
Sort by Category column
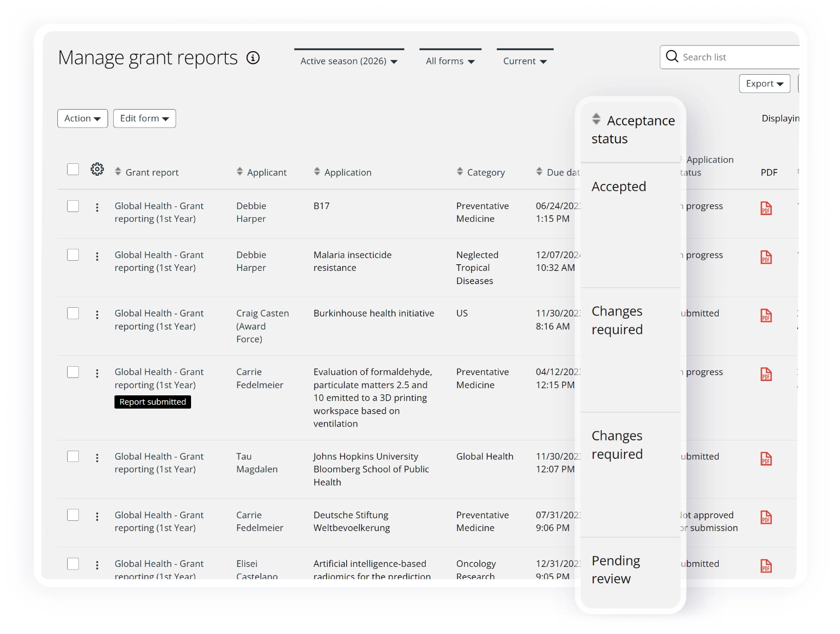click(481, 172)
